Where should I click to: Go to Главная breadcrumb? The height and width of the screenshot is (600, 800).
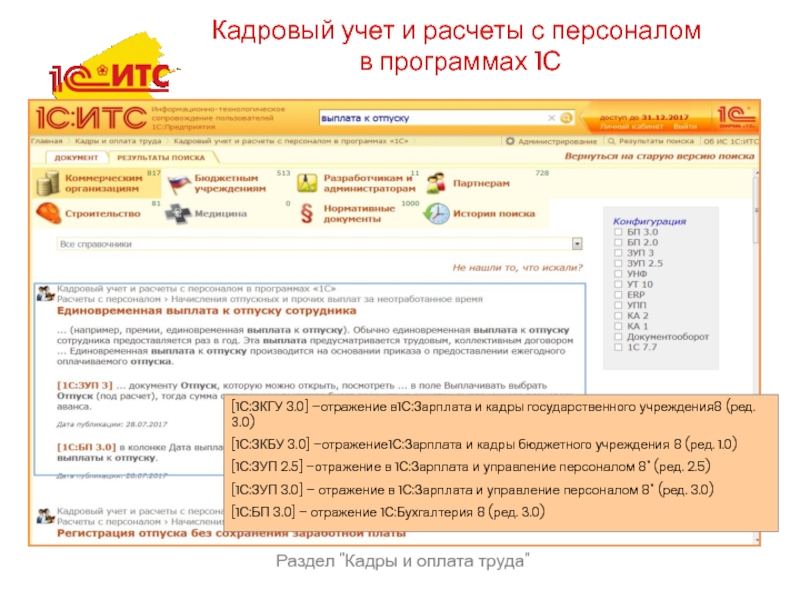point(46,141)
